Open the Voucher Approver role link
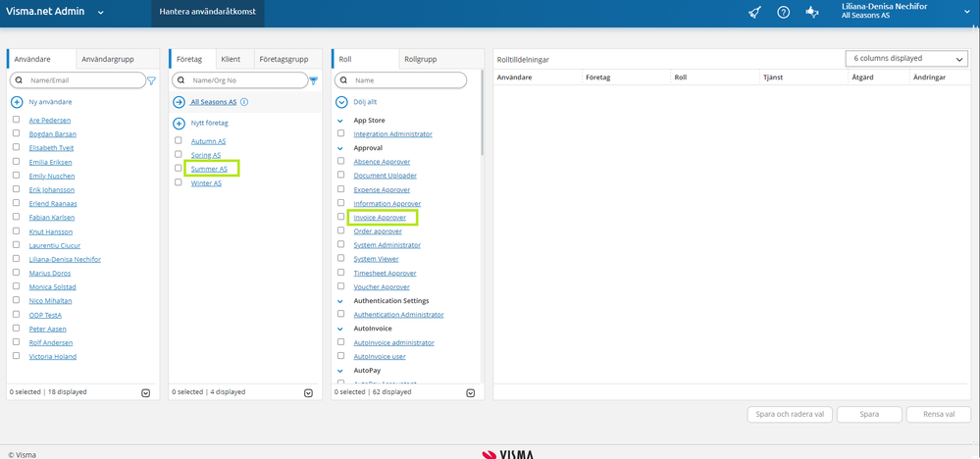The image size is (980, 459). coord(382,287)
